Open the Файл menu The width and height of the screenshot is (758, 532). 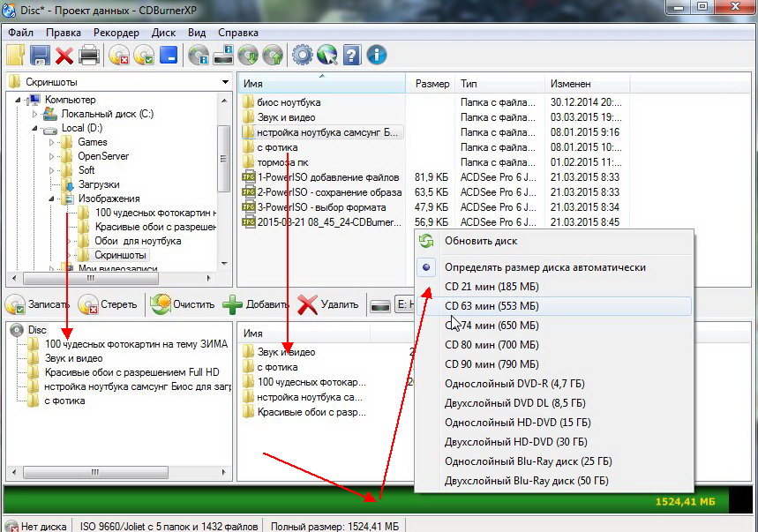20,33
